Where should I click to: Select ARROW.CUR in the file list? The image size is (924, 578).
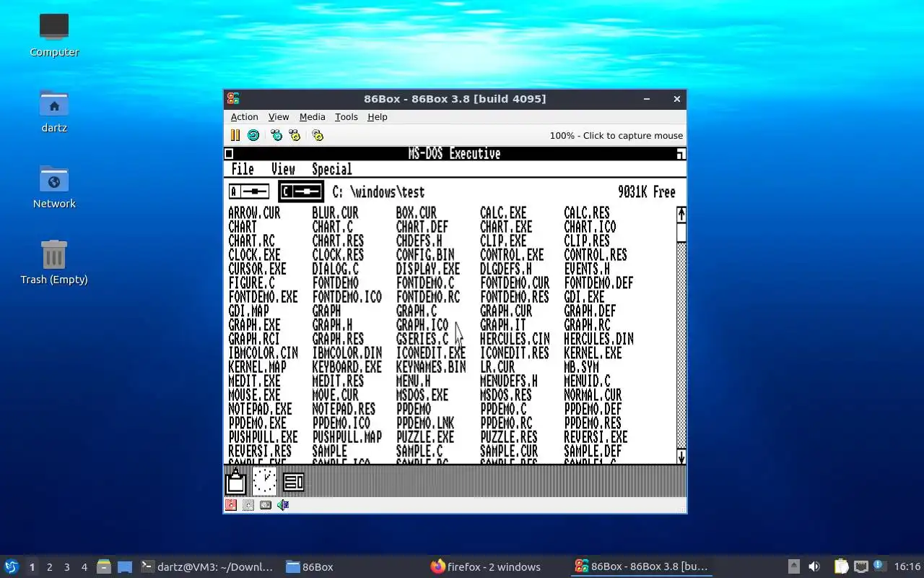click(x=254, y=213)
